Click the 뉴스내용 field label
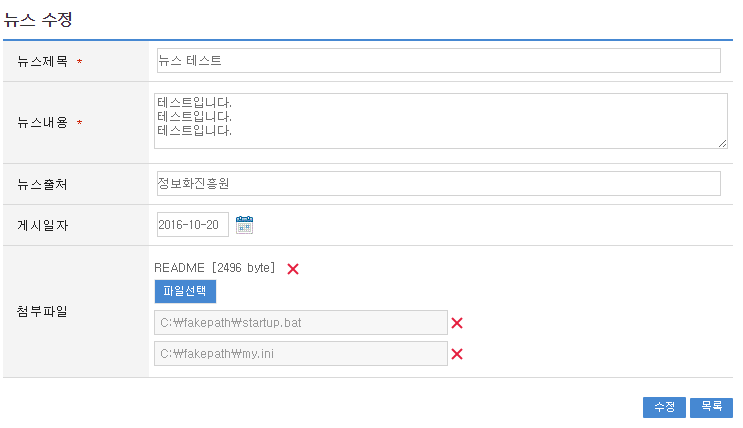The width and height of the screenshot is (743, 428). click(42, 122)
